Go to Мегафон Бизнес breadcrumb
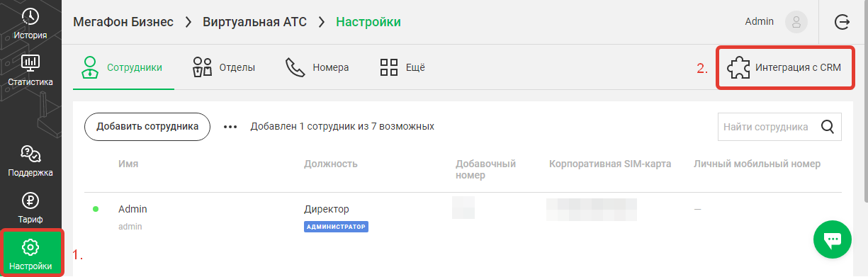This screenshot has height=277, width=868. point(123,22)
